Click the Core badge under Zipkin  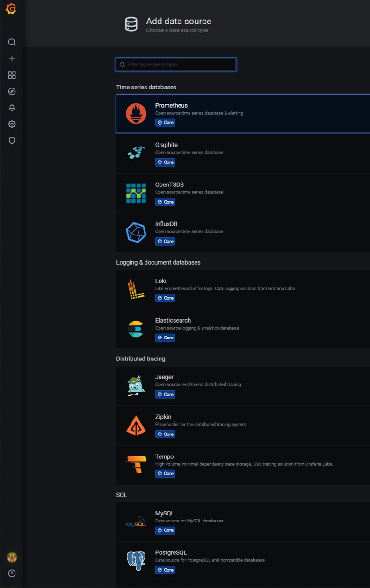165,434
